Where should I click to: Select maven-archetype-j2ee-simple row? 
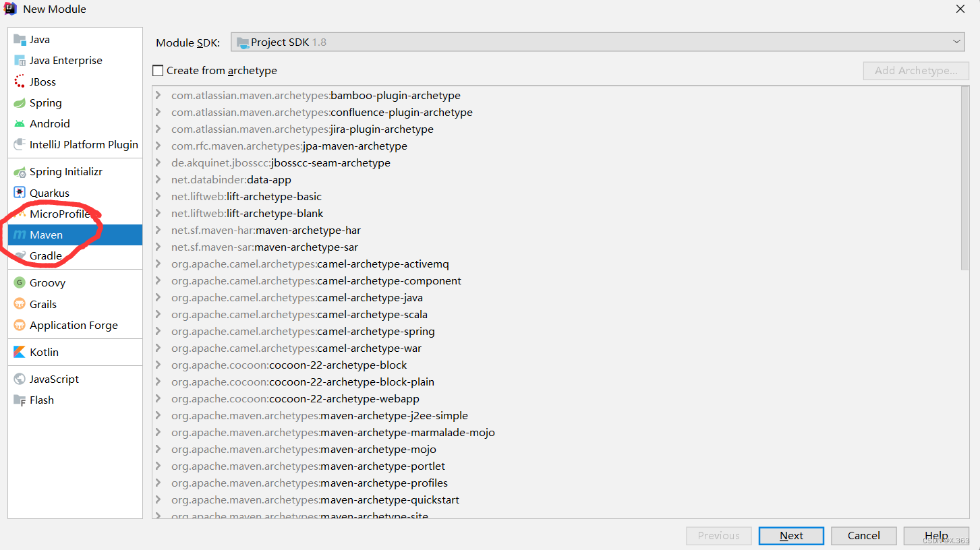pos(556,415)
